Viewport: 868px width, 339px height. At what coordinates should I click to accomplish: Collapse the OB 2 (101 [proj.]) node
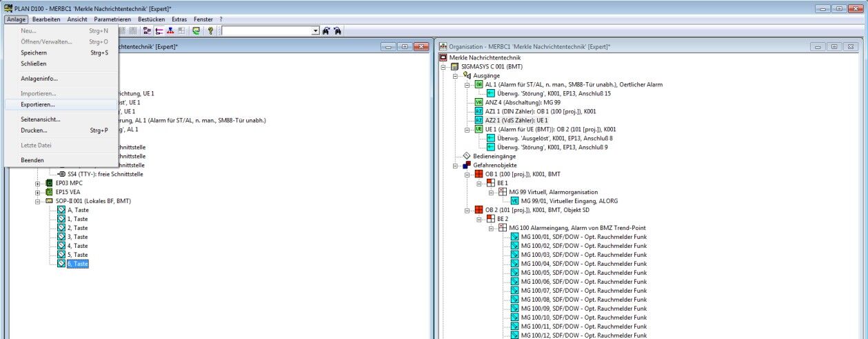(467, 210)
